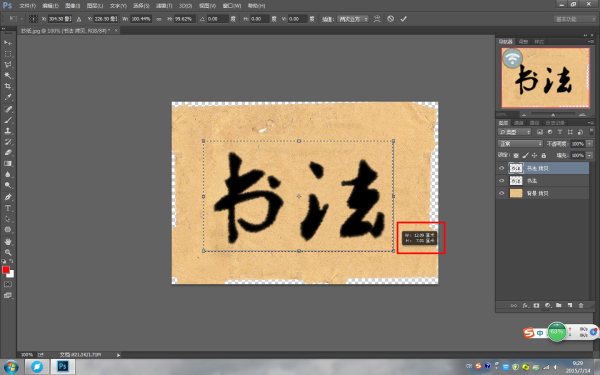Select the Blur tool

click(x=8, y=174)
